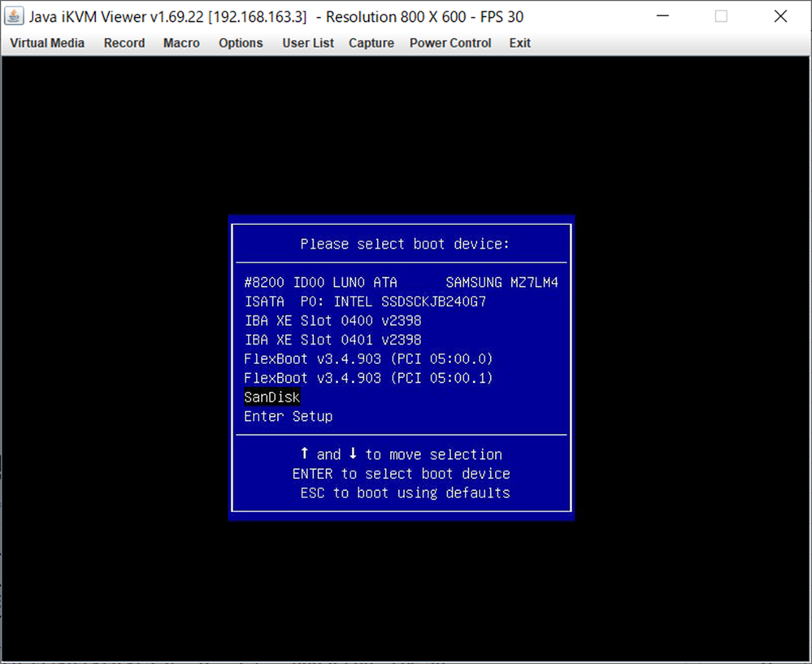Click the 'ESC to boot using defaults' hint
The image size is (812, 664).
pyautogui.click(x=405, y=493)
